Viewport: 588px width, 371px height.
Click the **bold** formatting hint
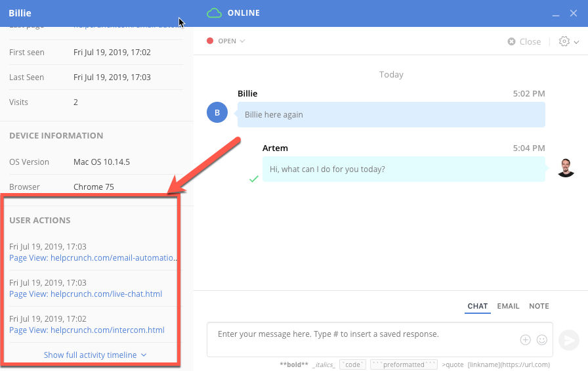coord(294,364)
